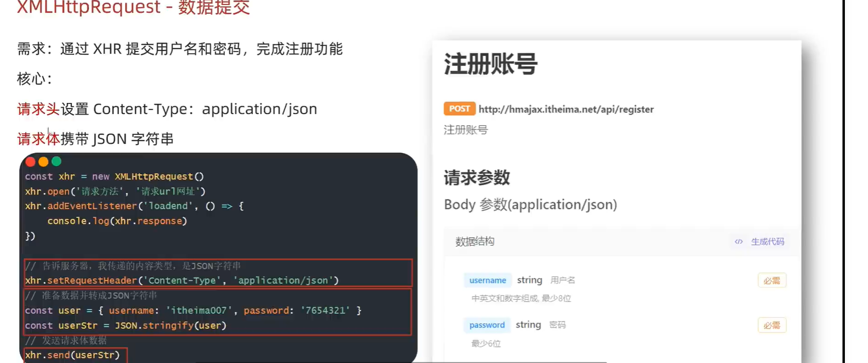This screenshot has width=868, height=363.
Task: Click the xhr.send(userStr) code line
Action: [x=72, y=355]
